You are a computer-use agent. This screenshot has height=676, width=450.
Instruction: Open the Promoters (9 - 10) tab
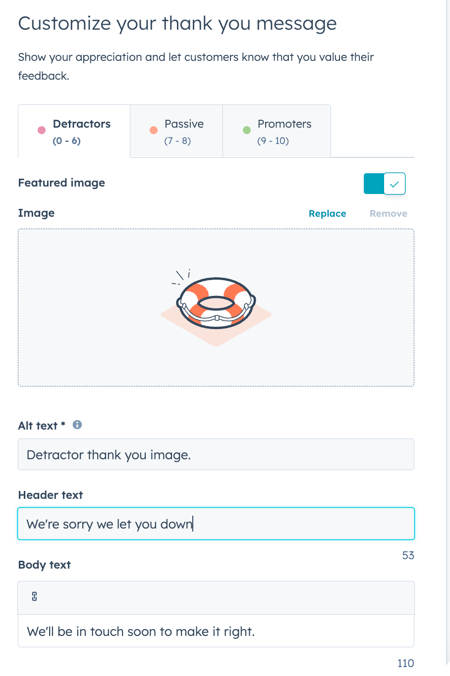coord(277,131)
